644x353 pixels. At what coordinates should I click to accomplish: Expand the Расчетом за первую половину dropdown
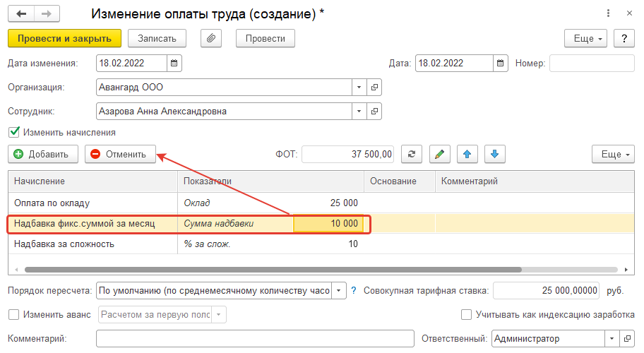pyautogui.click(x=218, y=314)
